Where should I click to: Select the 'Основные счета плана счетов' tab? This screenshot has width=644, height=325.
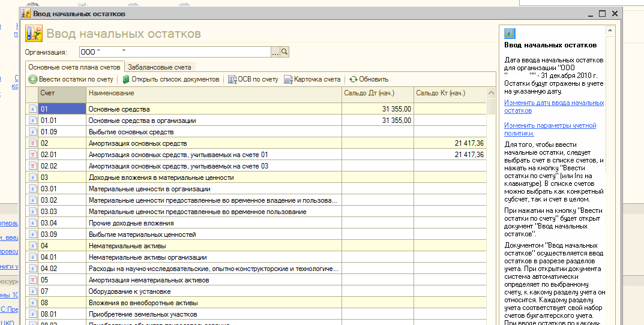[x=75, y=67]
